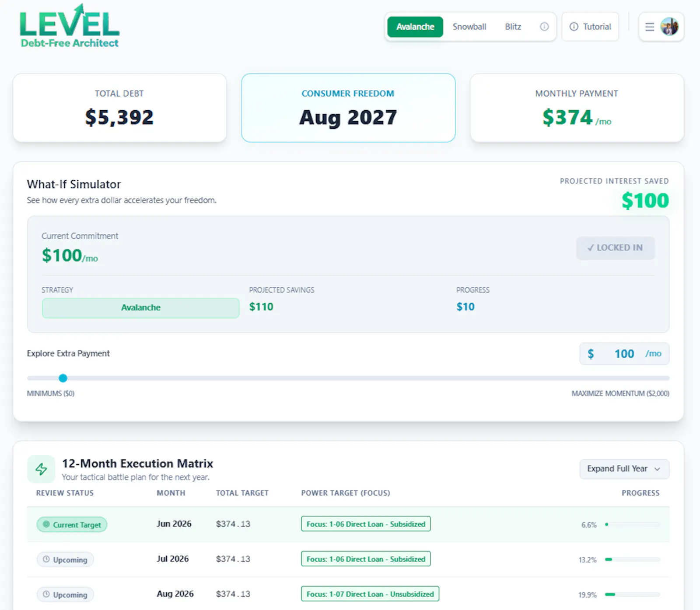The height and width of the screenshot is (610, 700).
Task: Click the Total Debt card
Action: pyautogui.click(x=120, y=108)
